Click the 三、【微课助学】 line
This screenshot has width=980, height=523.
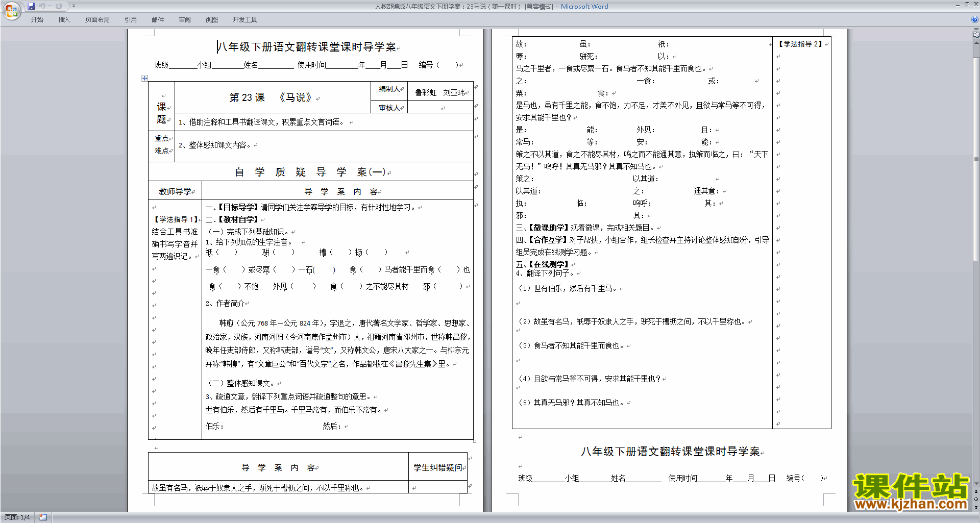coord(586,228)
